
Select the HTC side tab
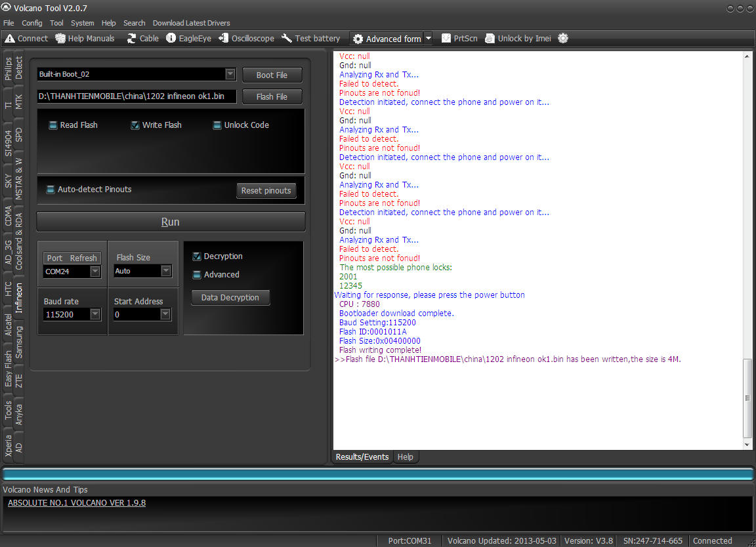pyautogui.click(x=8, y=289)
